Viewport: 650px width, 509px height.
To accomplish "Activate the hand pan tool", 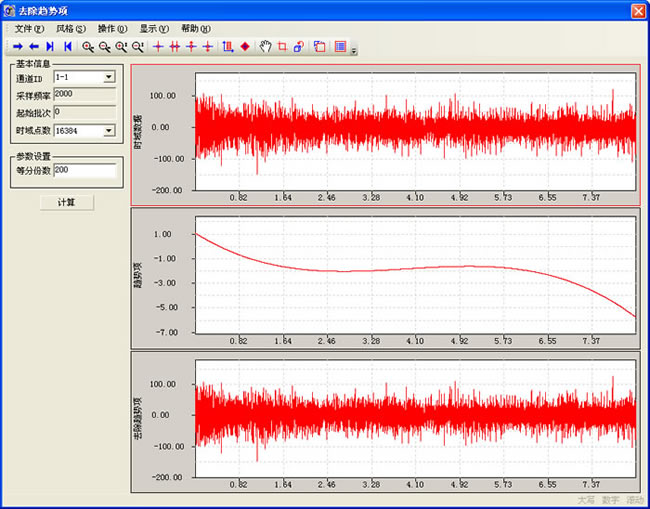I will [x=266, y=46].
